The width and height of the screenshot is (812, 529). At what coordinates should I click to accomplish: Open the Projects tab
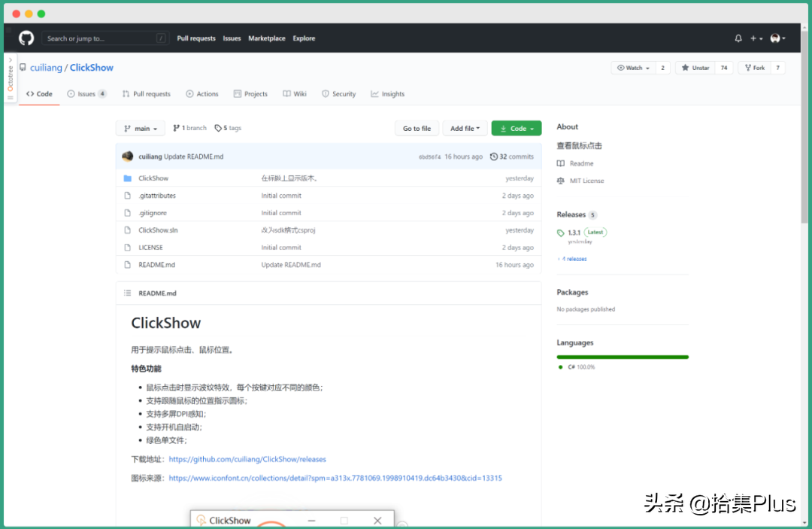point(250,94)
